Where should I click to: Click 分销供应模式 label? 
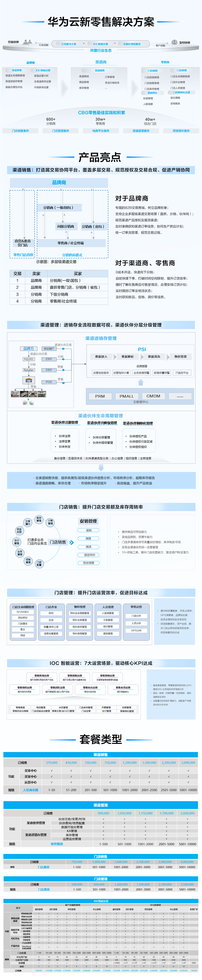pos(72,255)
